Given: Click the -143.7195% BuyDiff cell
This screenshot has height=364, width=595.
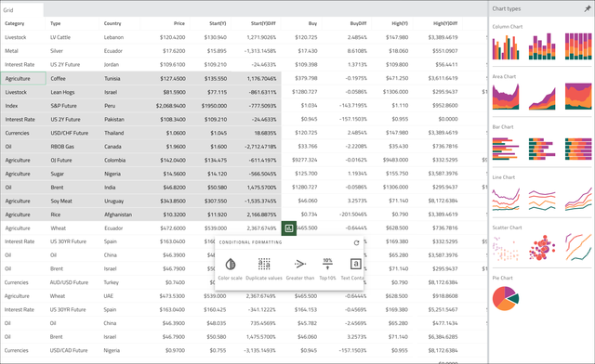Looking at the screenshot, I should [353, 106].
